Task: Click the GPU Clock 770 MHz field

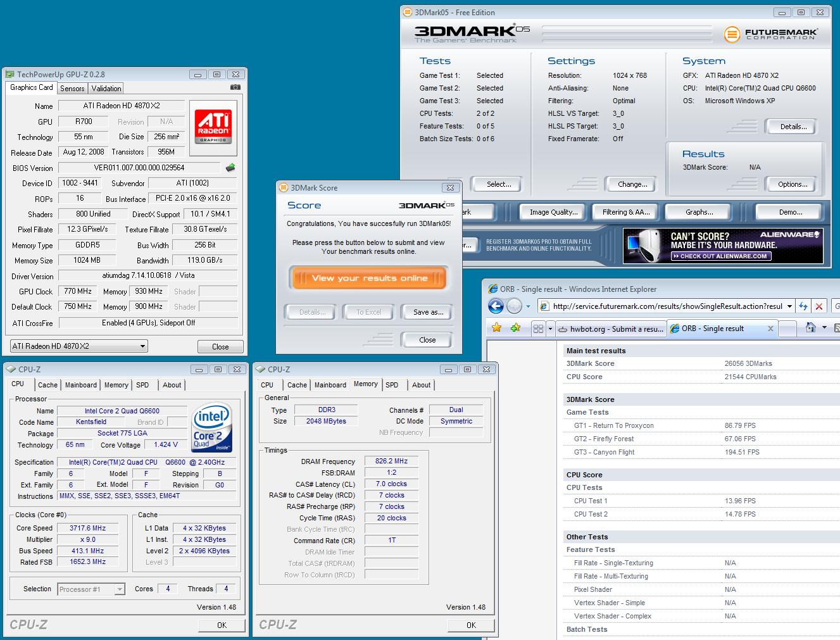Action: coord(77,291)
